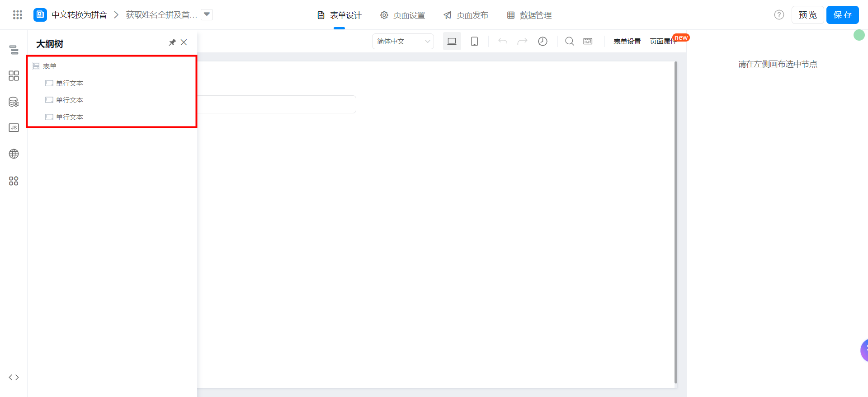Switch to the 数据管理 tab
Image resolution: width=868 pixels, height=397 pixels.
(529, 15)
